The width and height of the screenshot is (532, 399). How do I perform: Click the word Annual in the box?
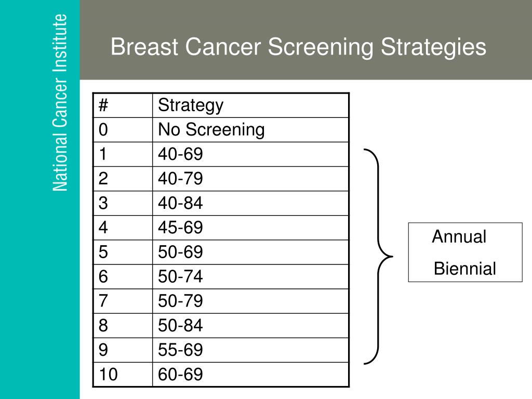[x=459, y=236]
